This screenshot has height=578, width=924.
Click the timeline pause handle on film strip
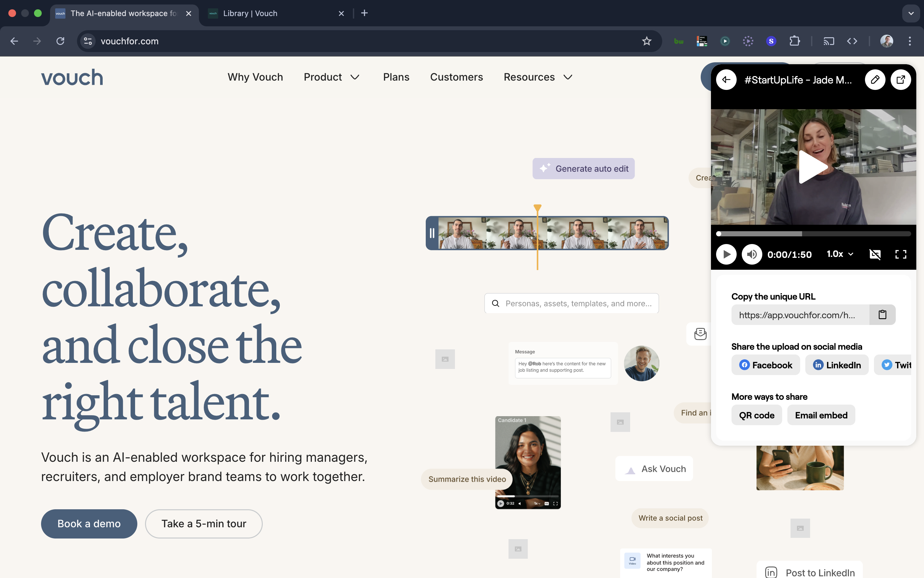coord(432,233)
